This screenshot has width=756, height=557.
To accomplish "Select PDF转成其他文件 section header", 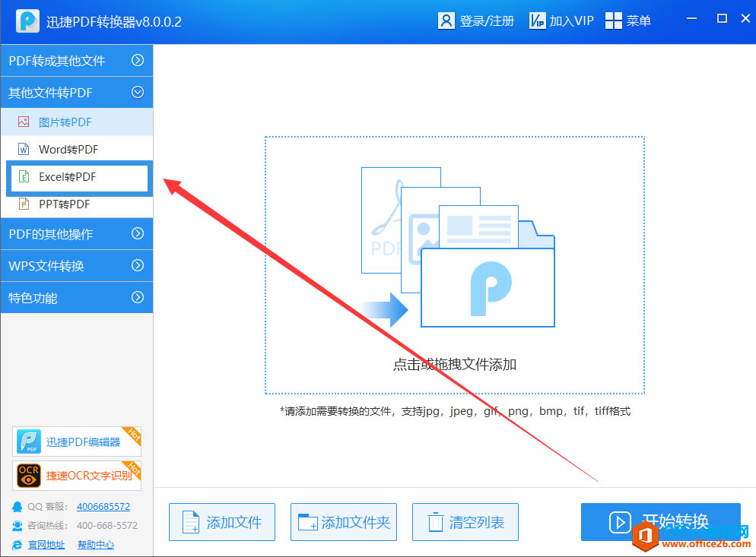I will point(77,60).
